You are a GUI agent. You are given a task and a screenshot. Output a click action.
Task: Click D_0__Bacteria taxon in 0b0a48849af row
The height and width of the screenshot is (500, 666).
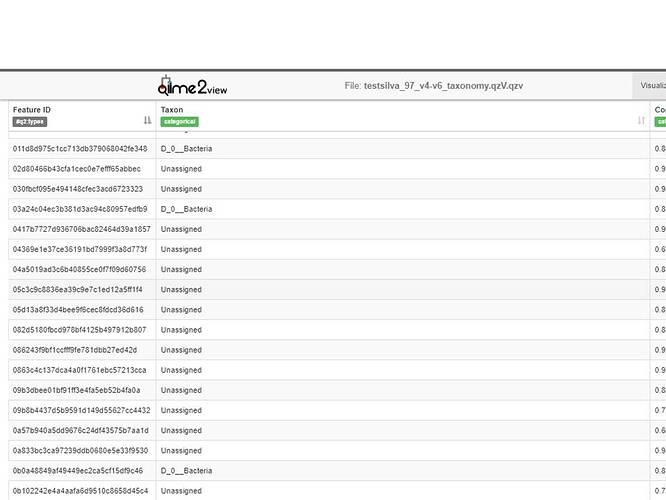(x=186, y=470)
